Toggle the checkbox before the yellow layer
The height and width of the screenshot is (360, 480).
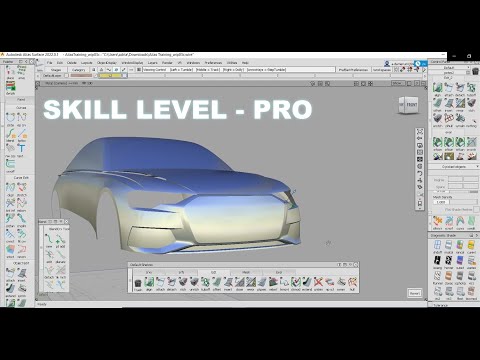click(x=96, y=76)
